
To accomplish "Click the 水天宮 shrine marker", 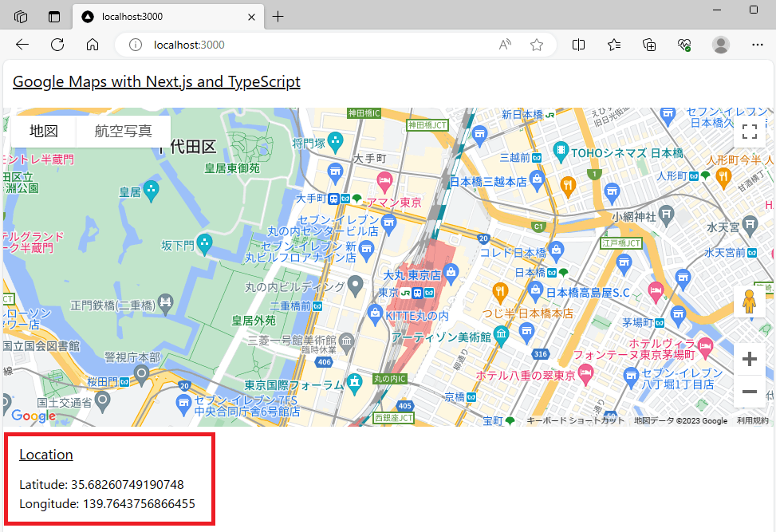I will [750, 226].
